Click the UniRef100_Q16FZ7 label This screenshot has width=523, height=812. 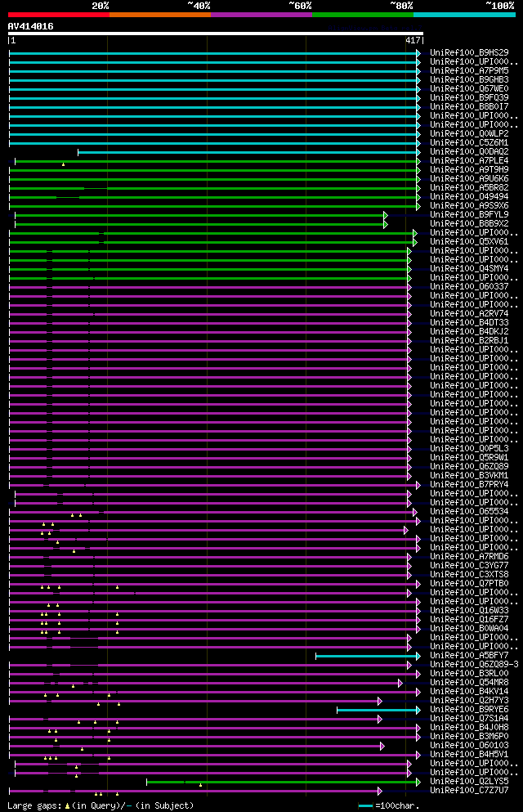coord(469,619)
